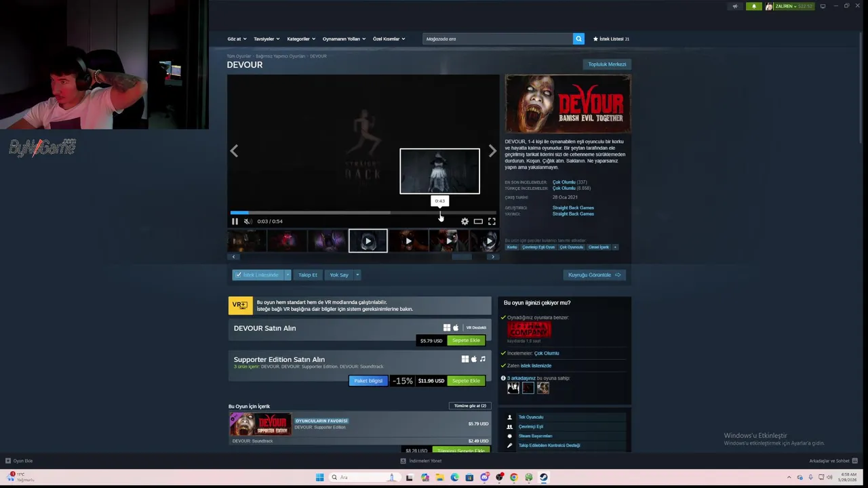Pause the DEVOUR trailer video
This screenshot has height=488, width=868.
(235, 221)
